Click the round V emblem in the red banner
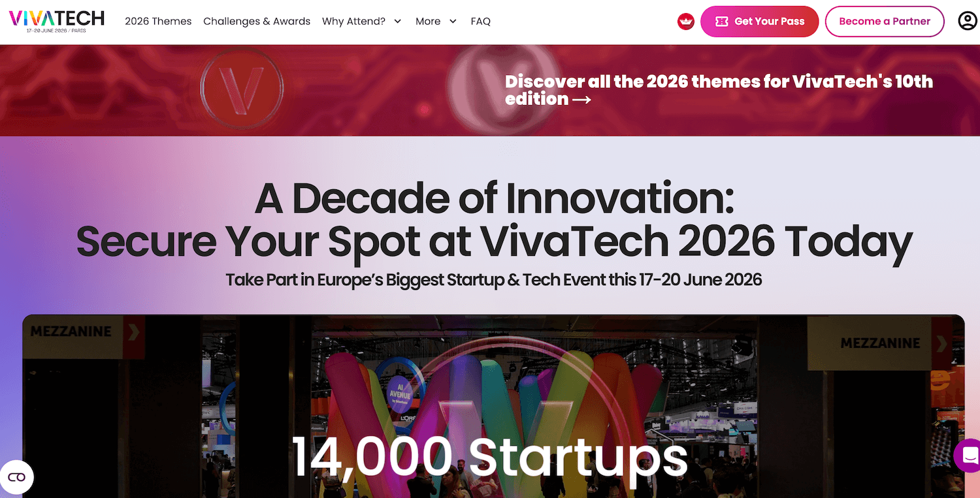Image resolution: width=980 pixels, height=498 pixels. (241, 87)
